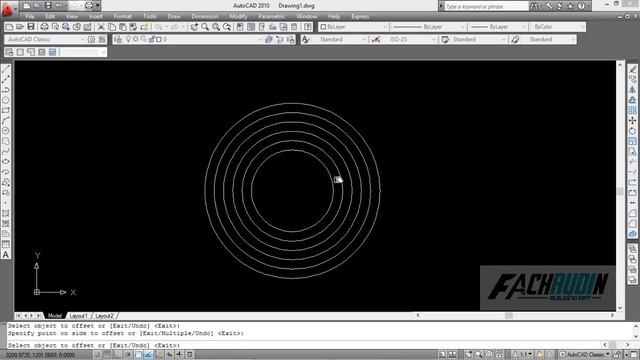Screen dimensions: 640x360
Task: Toggle Object Snap Tracking in status bar
Action: (x=149, y=355)
